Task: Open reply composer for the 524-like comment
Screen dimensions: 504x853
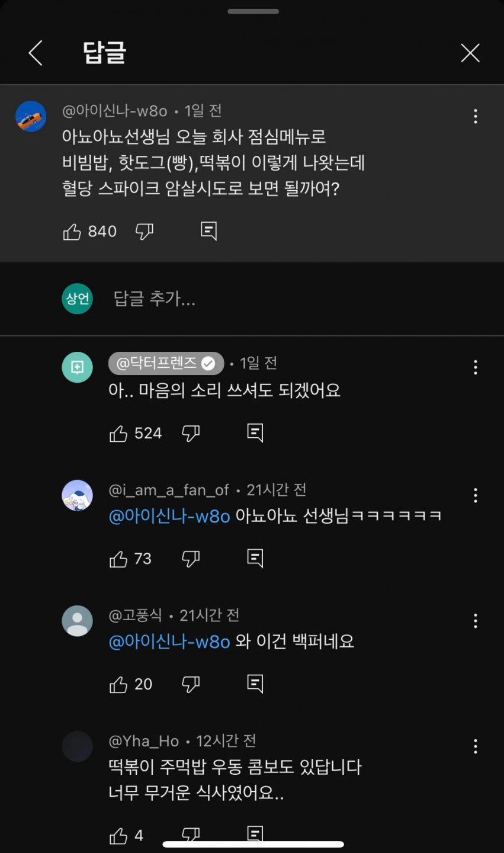Action: tap(255, 433)
